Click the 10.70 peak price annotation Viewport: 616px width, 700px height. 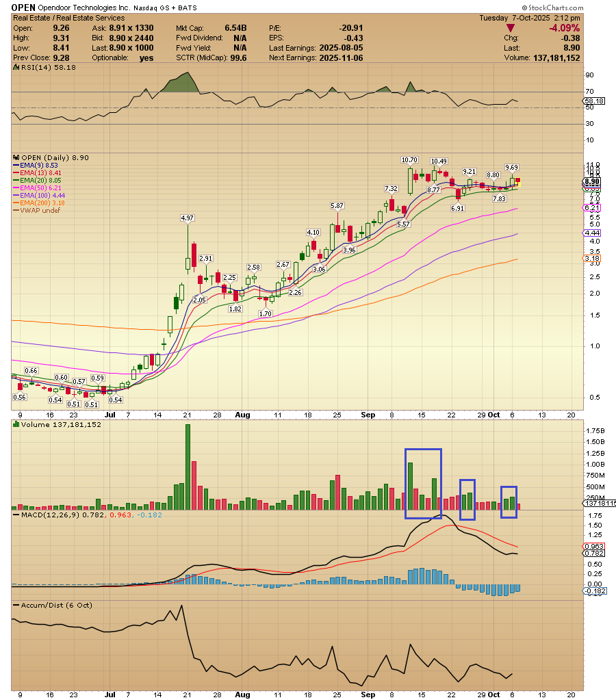[x=409, y=160]
